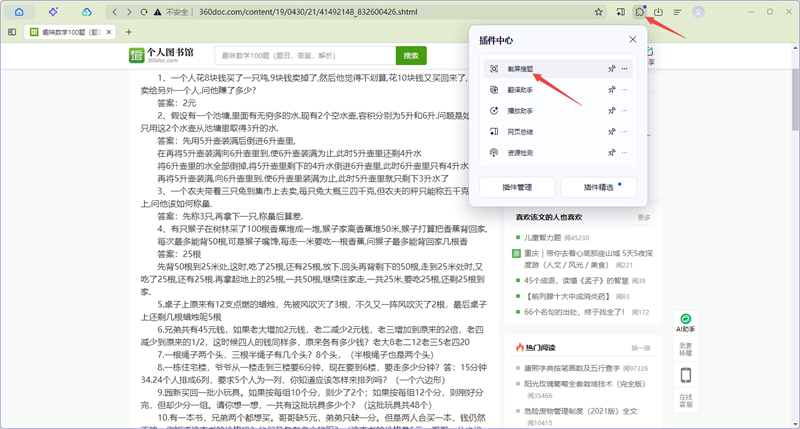800x429 pixels.
Task: Open the 儿童智力题 article link
Action: (542, 238)
